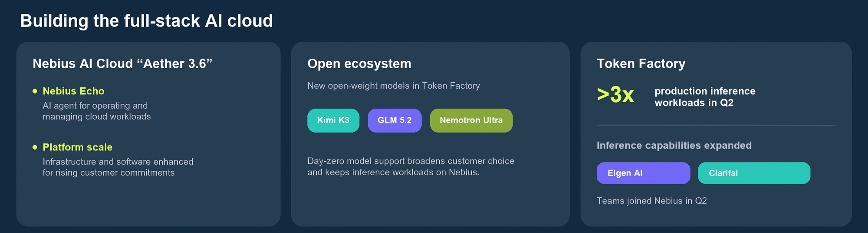Viewport: 868px width, 233px height.
Task: Click the Nemotron Ultra green chip
Action: (471, 120)
